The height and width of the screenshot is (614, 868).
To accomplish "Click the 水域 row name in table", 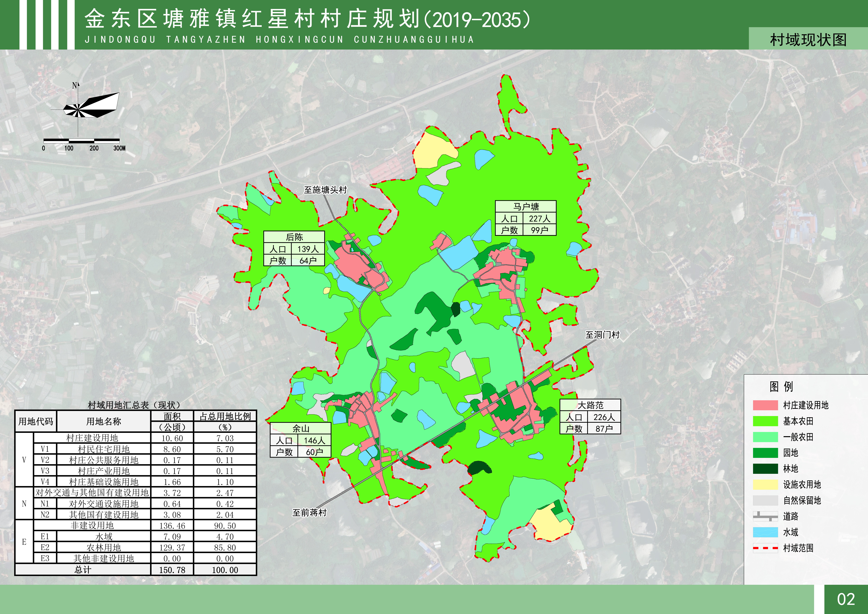I will click(104, 536).
